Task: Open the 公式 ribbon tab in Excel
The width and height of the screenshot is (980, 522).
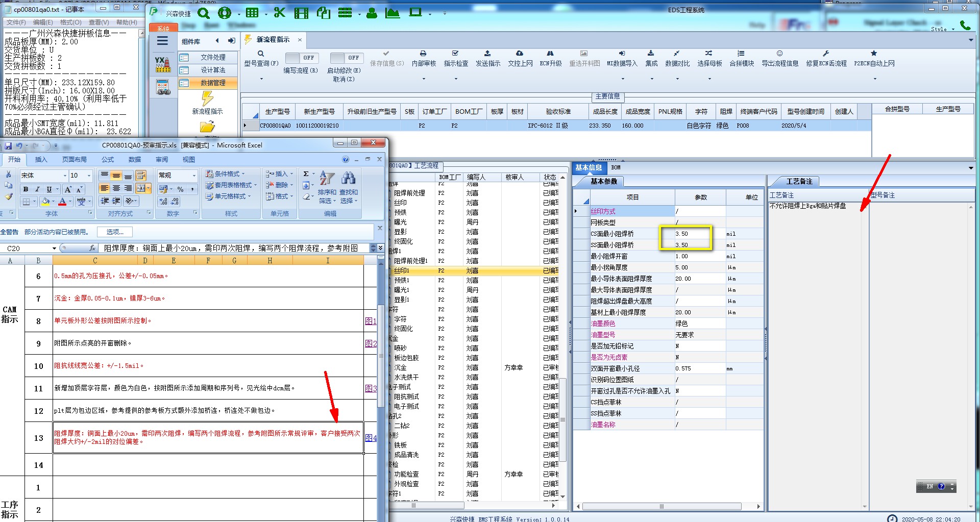Action: [108, 160]
